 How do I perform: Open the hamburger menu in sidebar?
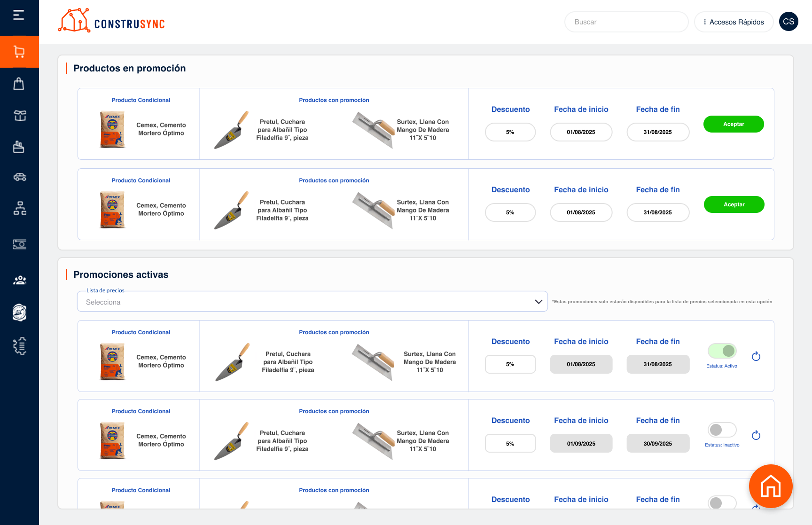pyautogui.click(x=19, y=16)
